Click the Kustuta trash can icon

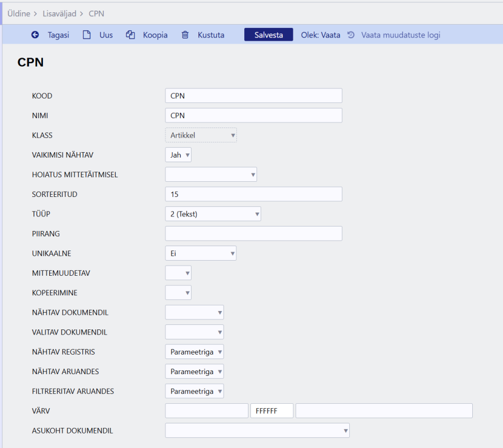185,35
